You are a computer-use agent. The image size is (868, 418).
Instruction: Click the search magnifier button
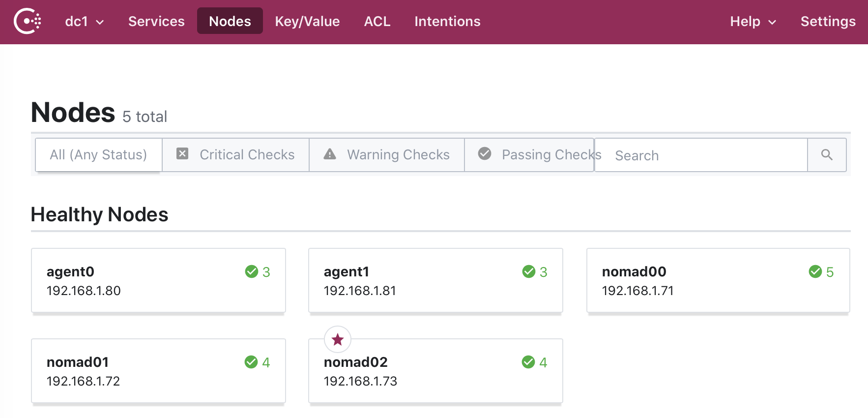pos(827,155)
